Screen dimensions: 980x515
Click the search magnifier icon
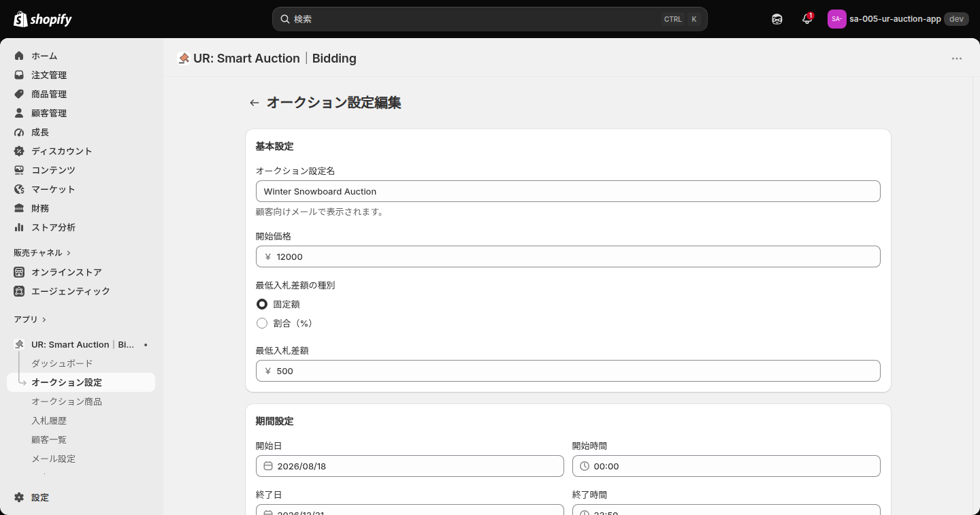click(285, 19)
